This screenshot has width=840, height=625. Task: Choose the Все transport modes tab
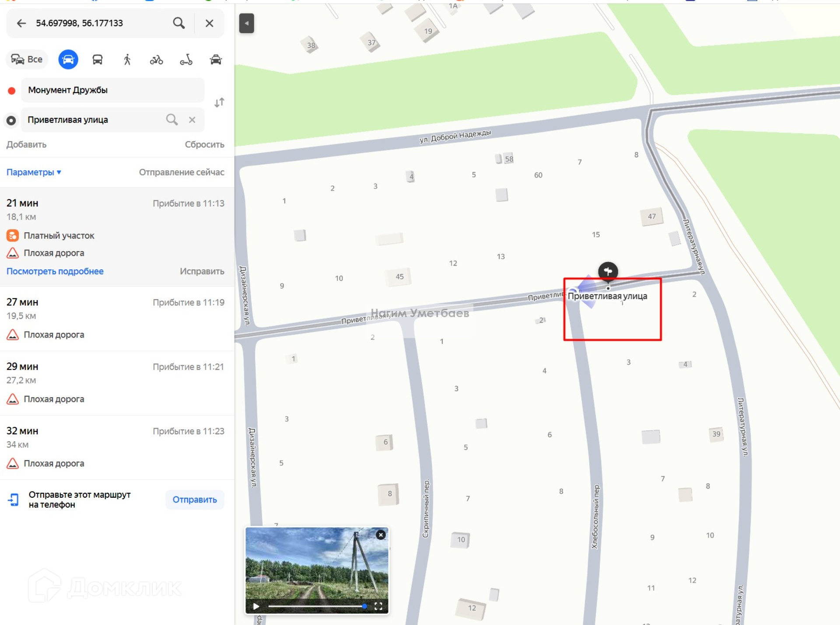[x=27, y=59]
